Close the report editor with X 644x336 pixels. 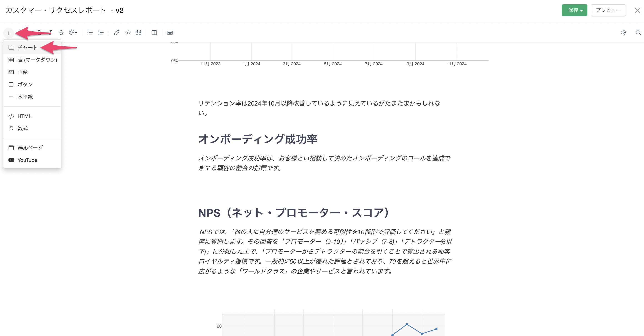click(637, 10)
